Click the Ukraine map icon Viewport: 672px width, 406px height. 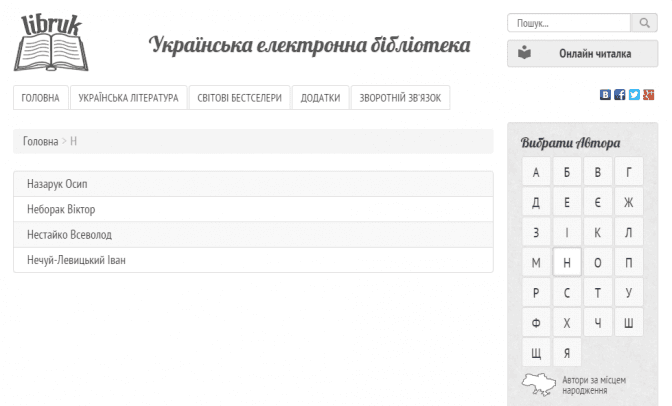(x=538, y=384)
